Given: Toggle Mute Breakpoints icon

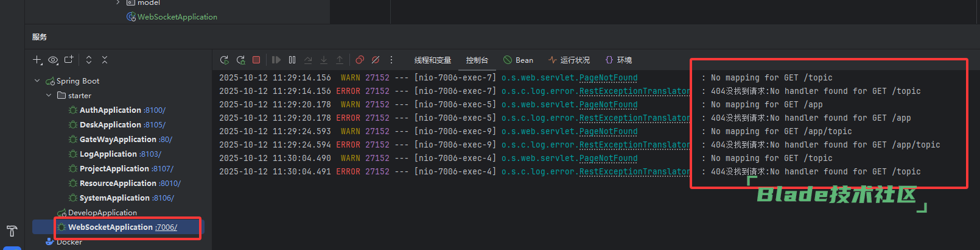Looking at the screenshot, I should 376,60.
